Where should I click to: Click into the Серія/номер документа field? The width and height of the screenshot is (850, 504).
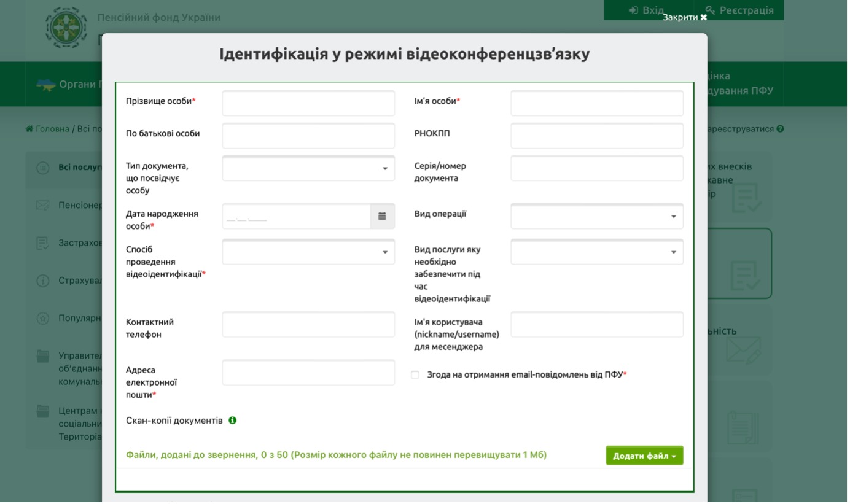click(x=599, y=169)
